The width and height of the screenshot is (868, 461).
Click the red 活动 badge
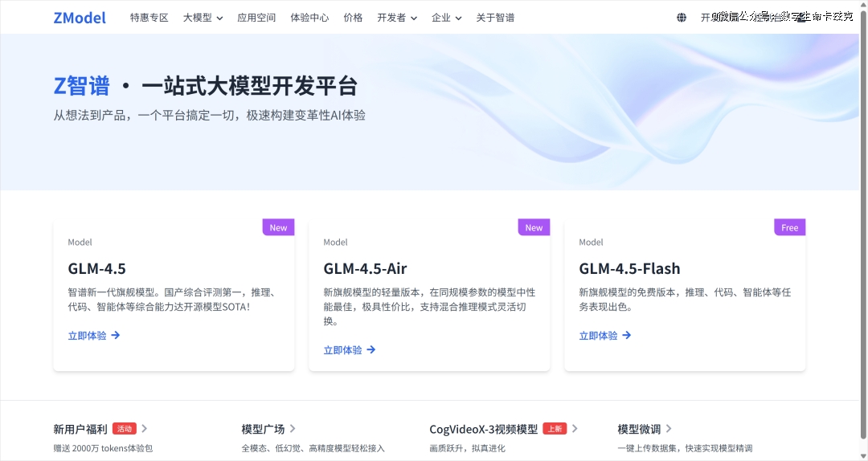point(124,429)
